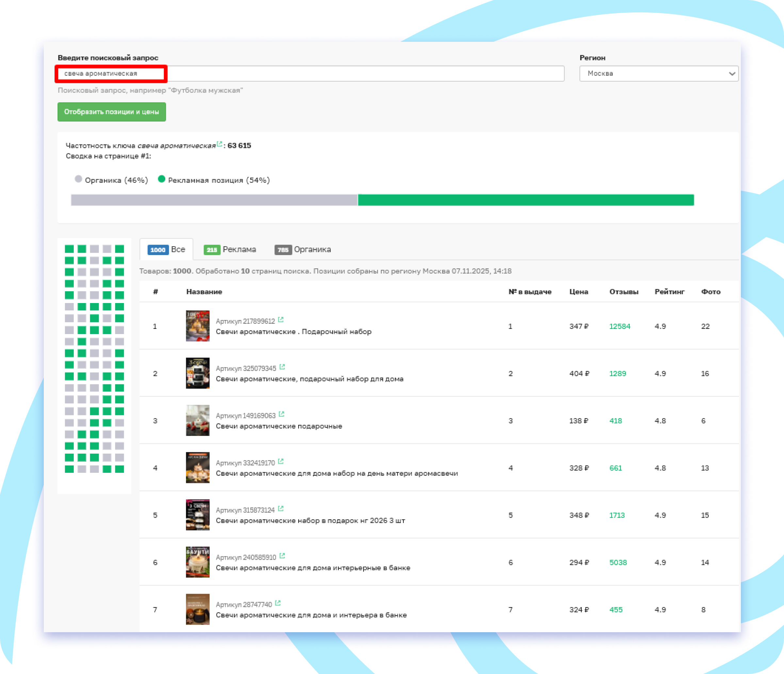Open the Регион dropdown showing Москва

click(659, 73)
